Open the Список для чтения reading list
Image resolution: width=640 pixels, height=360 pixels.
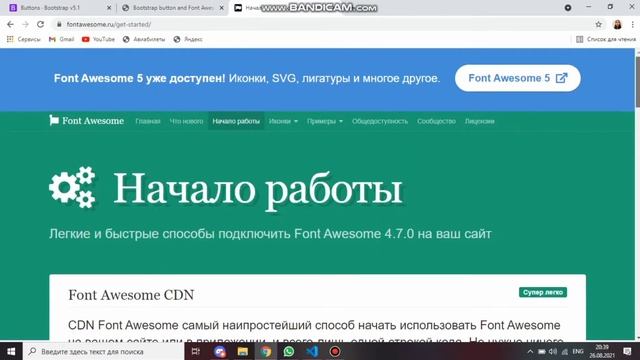tap(606, 39)
